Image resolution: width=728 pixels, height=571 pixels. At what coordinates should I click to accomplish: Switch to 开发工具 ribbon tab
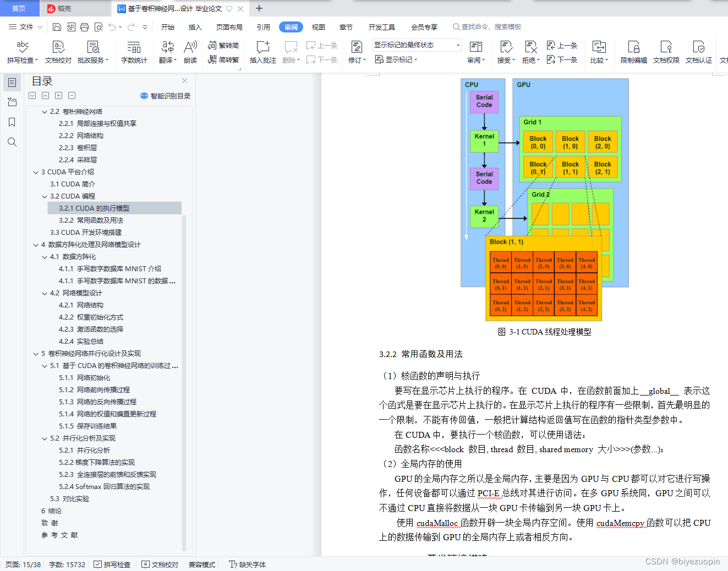[x=382, y=27]
